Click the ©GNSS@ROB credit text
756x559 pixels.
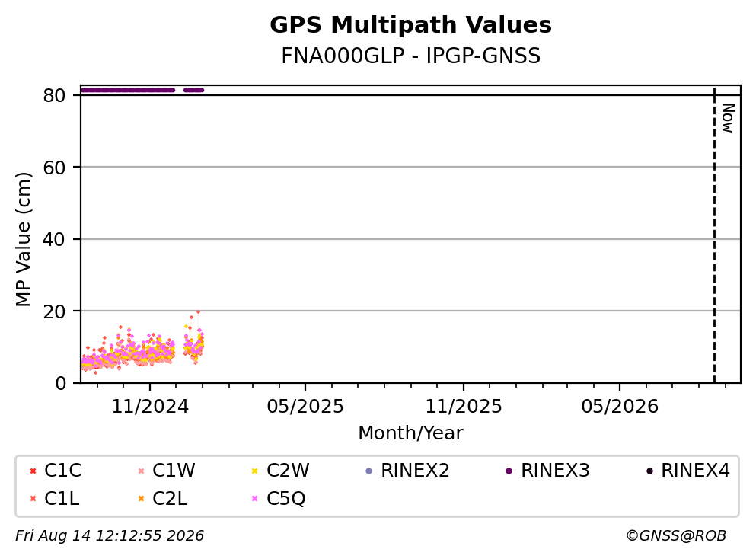click(x=676, y=536)
